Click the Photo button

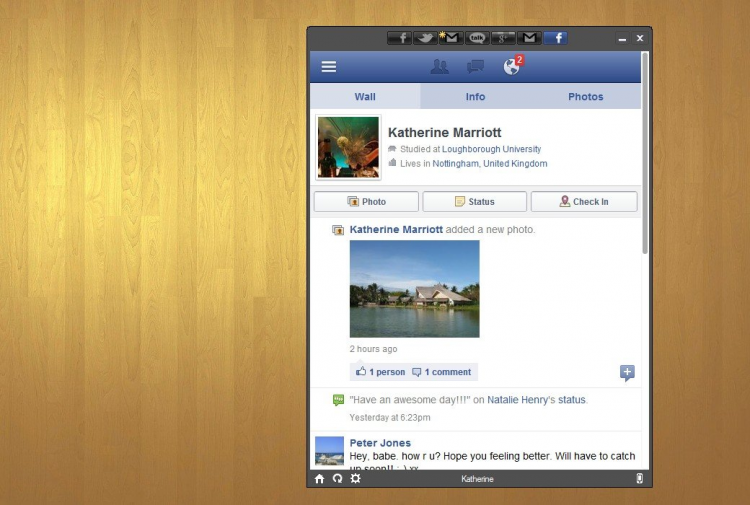366,201
